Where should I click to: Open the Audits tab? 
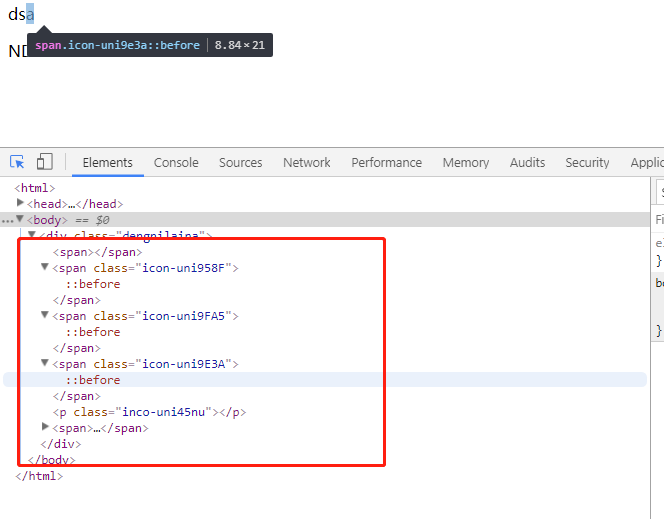tap(527, 163)
